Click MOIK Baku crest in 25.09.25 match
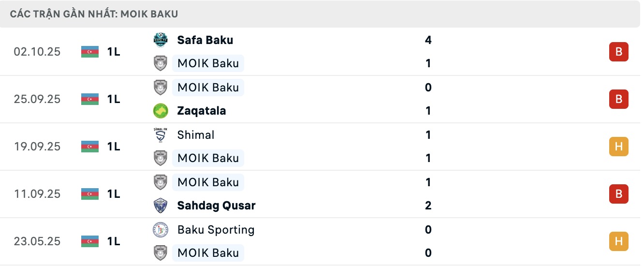The height and width of the screenshot is (267, 644). point(160,88)
